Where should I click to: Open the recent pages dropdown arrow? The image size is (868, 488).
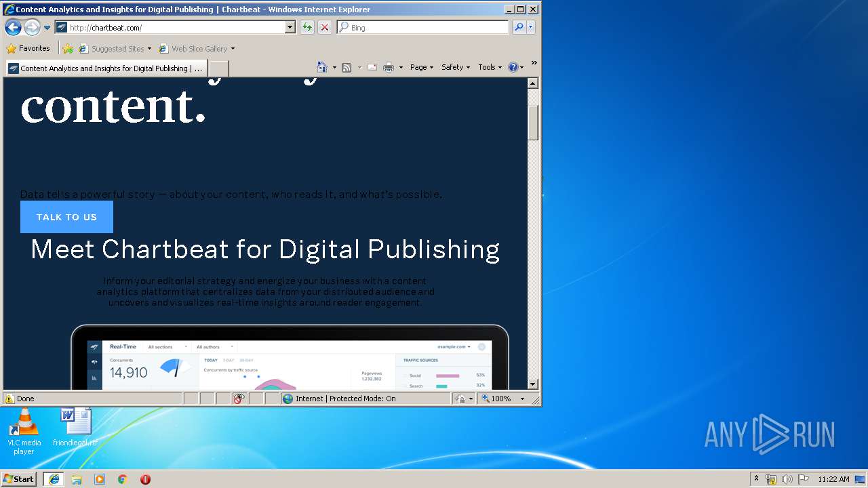(x=47, y=28)
